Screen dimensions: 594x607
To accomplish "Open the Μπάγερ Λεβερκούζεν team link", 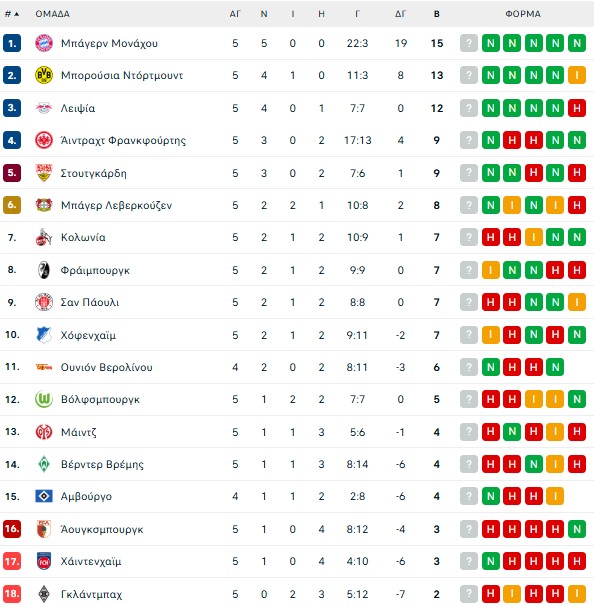I will pos(116,205).
